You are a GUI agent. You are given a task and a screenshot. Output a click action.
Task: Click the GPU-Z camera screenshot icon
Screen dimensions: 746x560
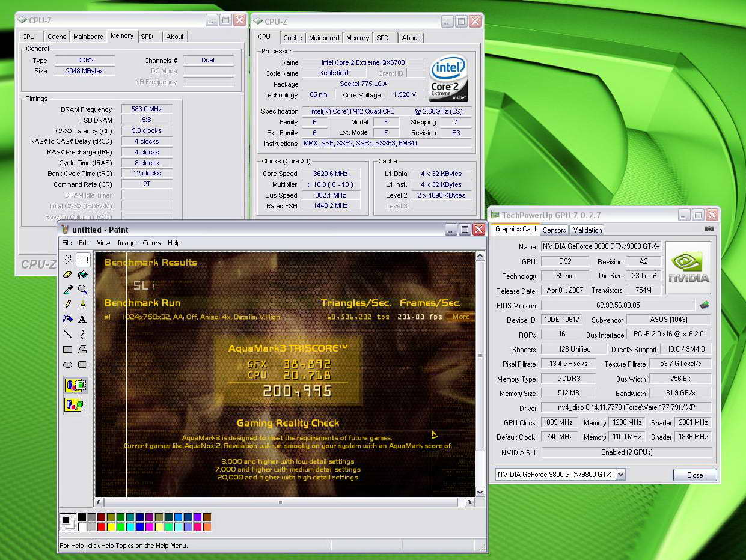tap(709, 229)
